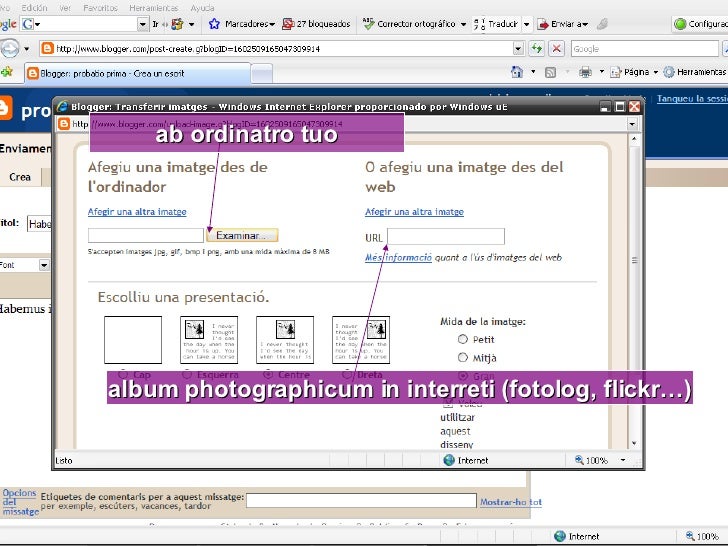Open the Crea tab in Blogger editor
The image size is (728, 546).
point(20,177)
